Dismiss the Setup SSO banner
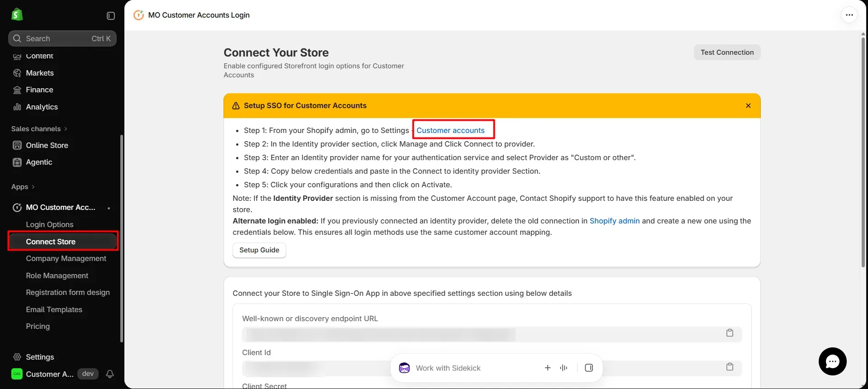868x389 pixels. coord(748,106)
